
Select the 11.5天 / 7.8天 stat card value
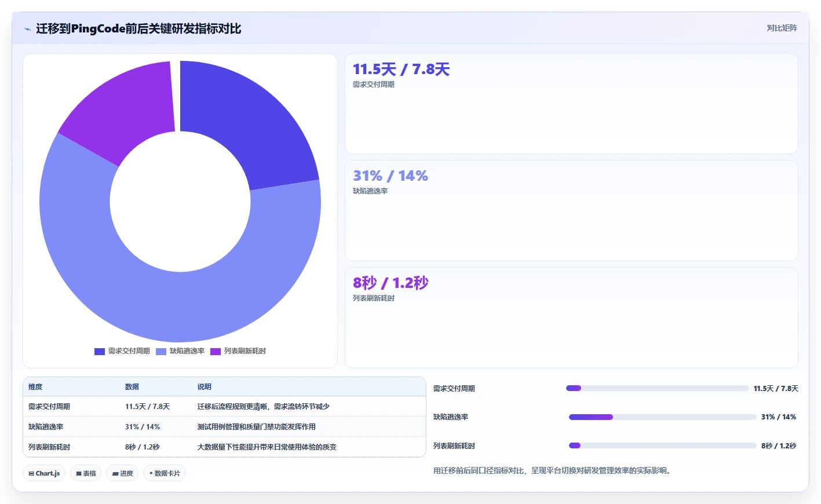(402, 70)
